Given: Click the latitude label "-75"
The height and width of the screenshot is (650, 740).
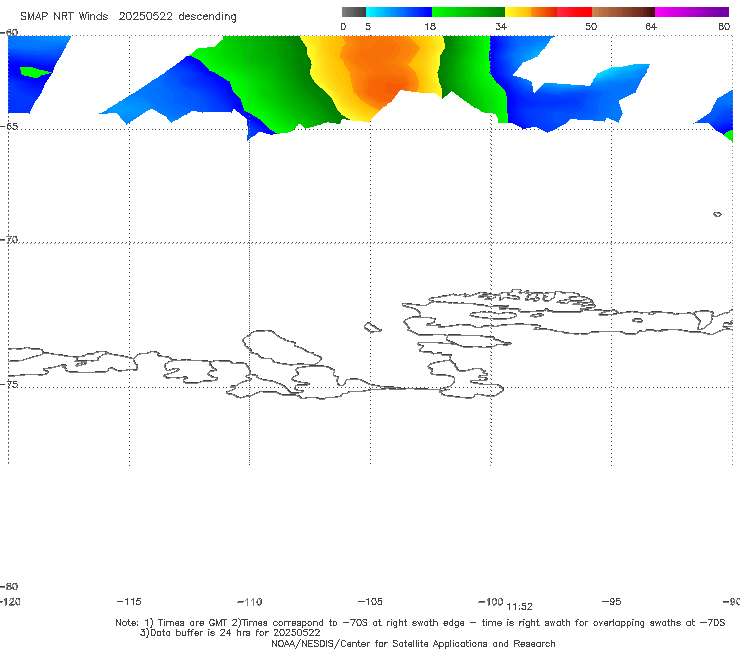Looking at the screenshot, I should click(9, 384).
